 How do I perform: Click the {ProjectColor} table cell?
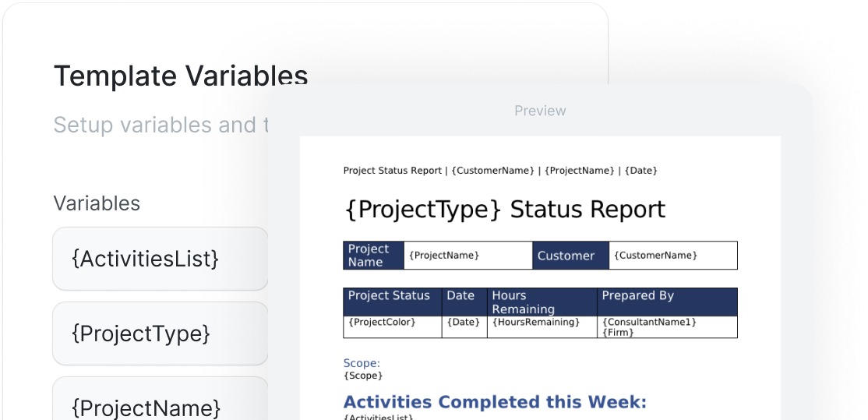coord(393,327)
